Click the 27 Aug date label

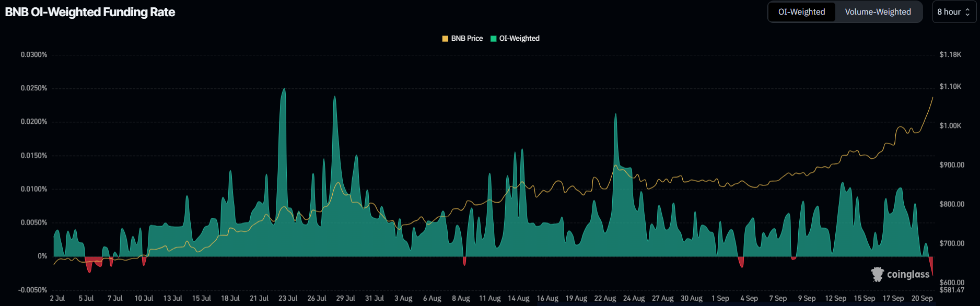(663, 298)
